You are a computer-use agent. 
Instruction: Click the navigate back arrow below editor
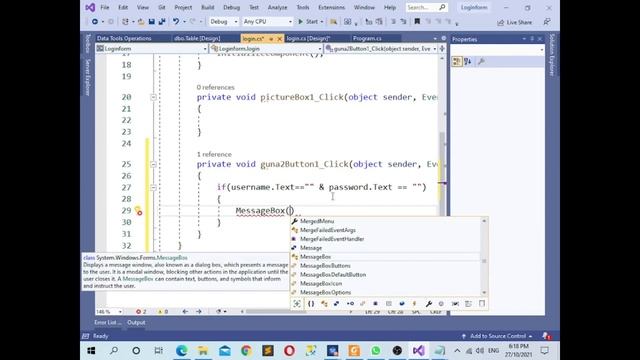tap(185, 311)
